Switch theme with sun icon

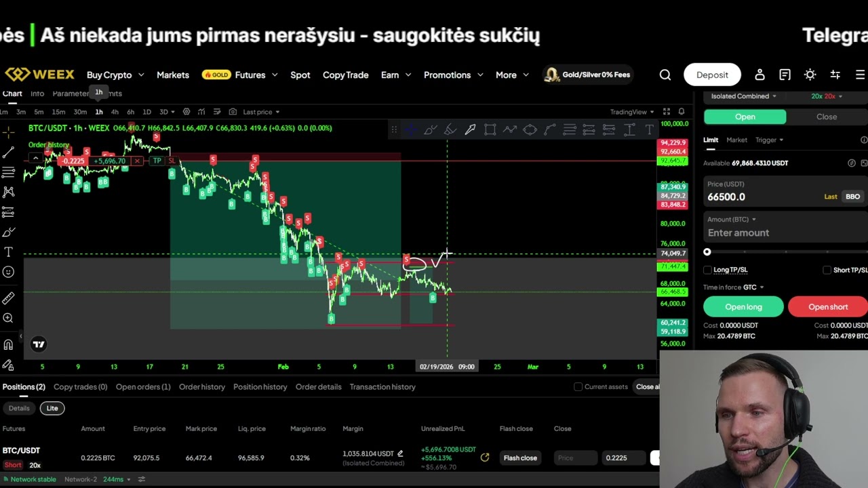[x=810, y=75]
